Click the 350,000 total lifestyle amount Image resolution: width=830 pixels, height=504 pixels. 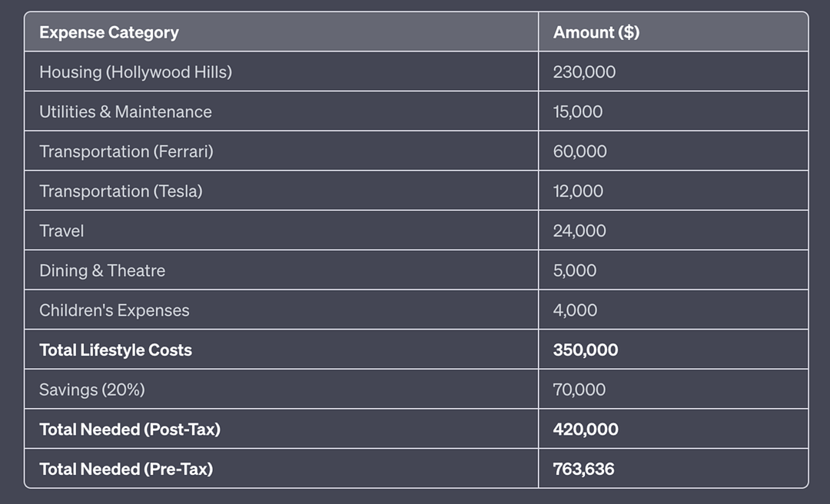click(x=586, y=350)
